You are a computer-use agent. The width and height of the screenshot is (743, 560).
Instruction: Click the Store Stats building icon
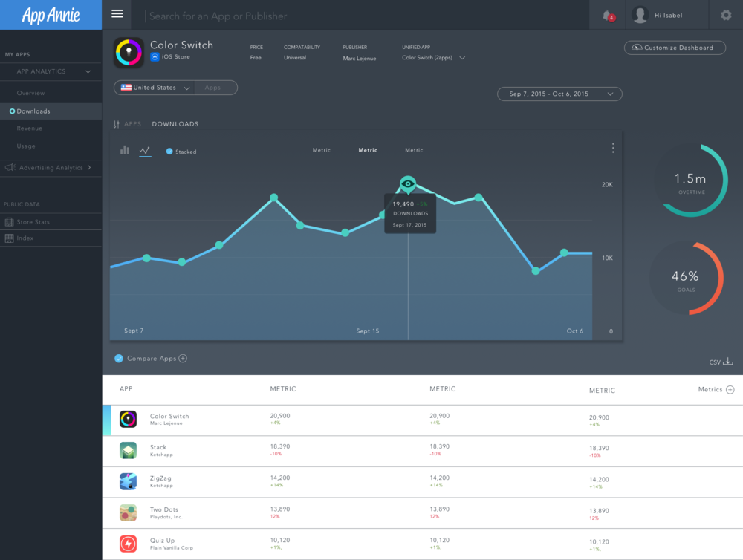tap(9, 222)
